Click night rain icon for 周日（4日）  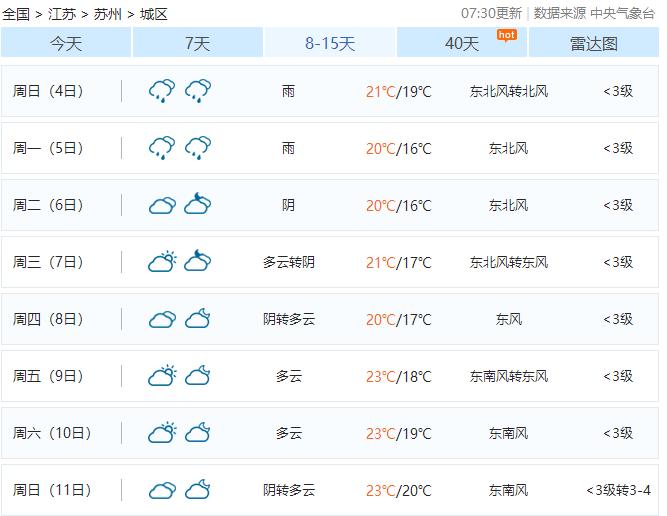click(198, 91)
